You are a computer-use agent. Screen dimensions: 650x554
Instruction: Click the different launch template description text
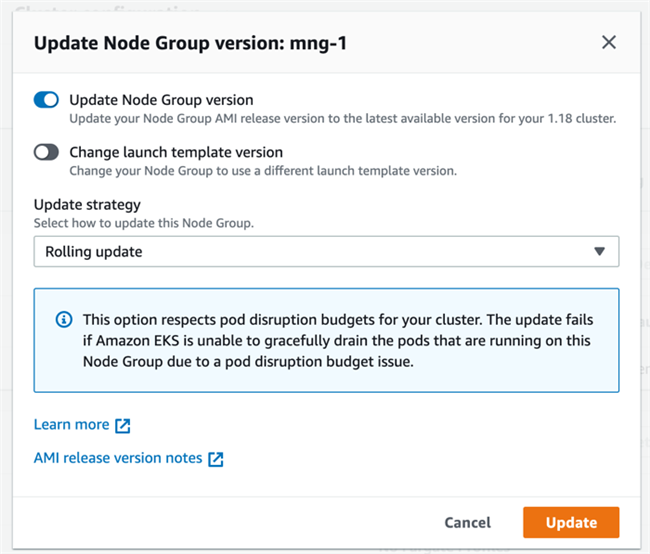pyautogui.click(x=262, y=171)
